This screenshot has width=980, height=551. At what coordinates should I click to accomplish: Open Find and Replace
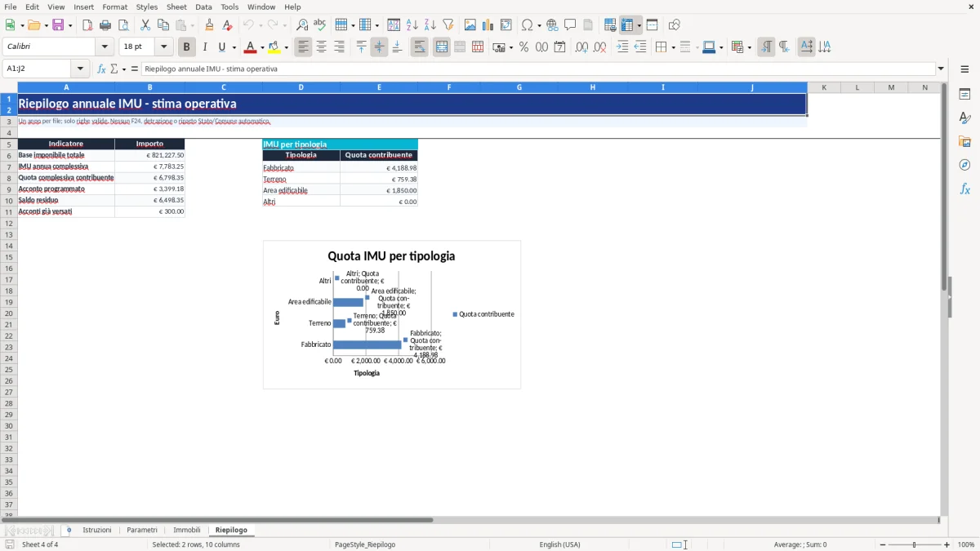click(x=302, y=25)
